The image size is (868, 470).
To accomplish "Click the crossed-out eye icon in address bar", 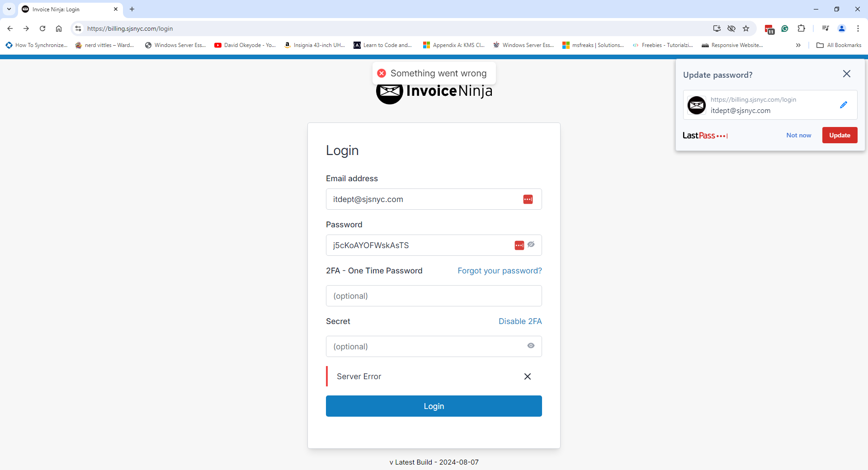I will pyautogui.click(x=731, y=28).
